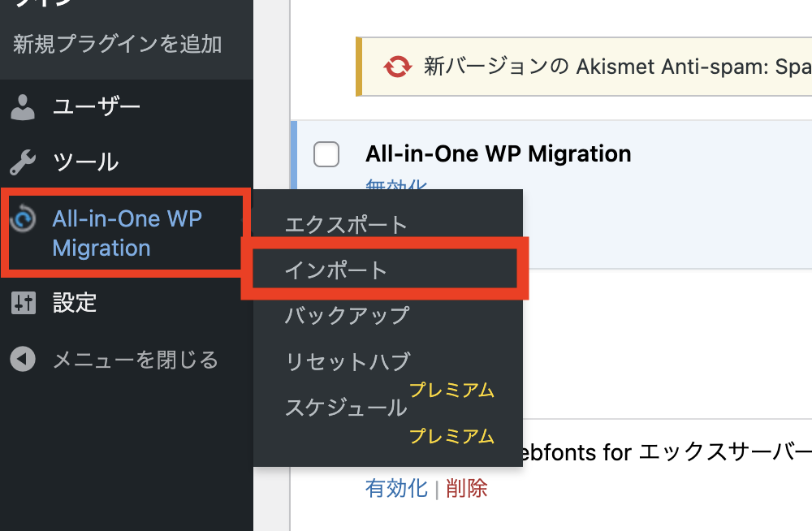This screenshot has height=531, width=812.
Task: Open the 設定 menu
Action: (x=75, y=303)
